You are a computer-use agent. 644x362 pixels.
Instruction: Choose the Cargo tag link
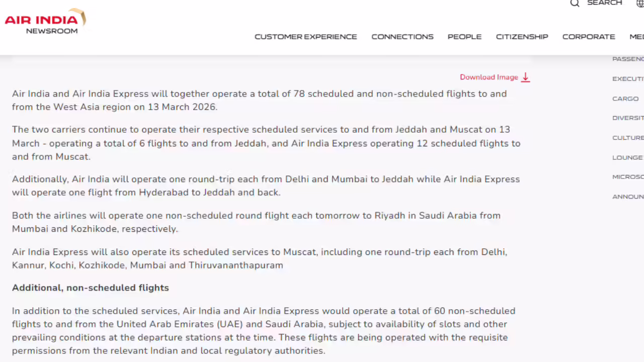(625, 99)
